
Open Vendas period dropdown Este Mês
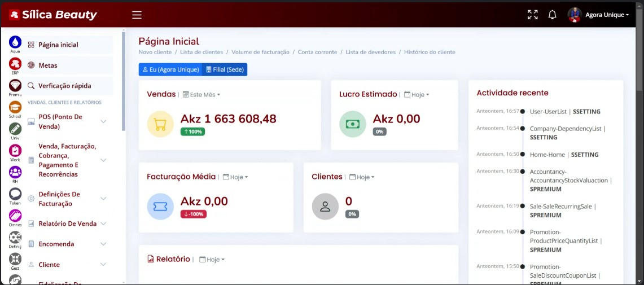201,94
